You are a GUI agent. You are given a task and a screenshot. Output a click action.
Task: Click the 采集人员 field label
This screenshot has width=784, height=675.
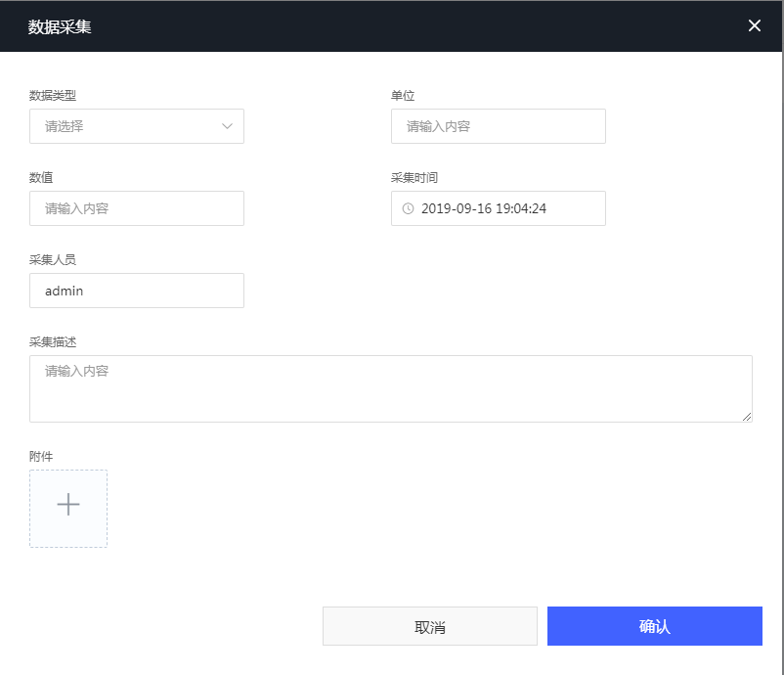click(x=53, y=260)
